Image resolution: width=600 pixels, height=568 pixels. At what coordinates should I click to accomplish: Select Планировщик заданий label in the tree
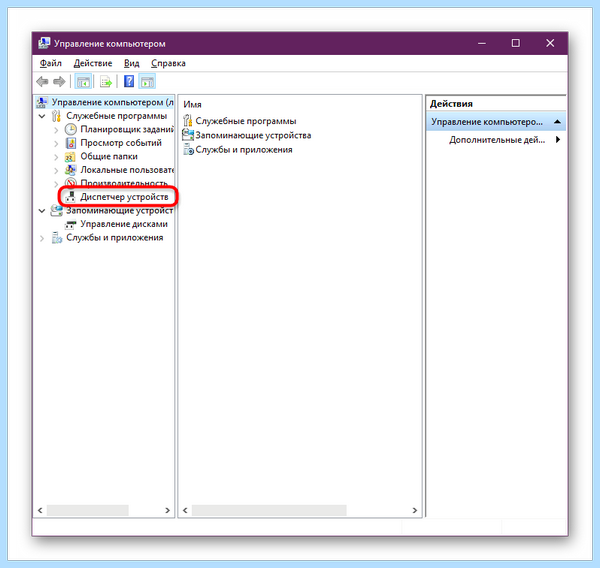pyautogui.click(x=127, y=129)
